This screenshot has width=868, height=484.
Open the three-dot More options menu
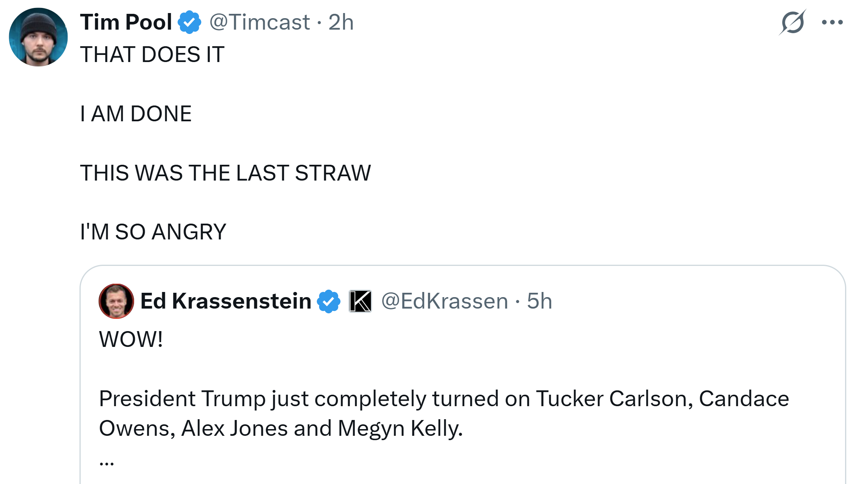832,23
